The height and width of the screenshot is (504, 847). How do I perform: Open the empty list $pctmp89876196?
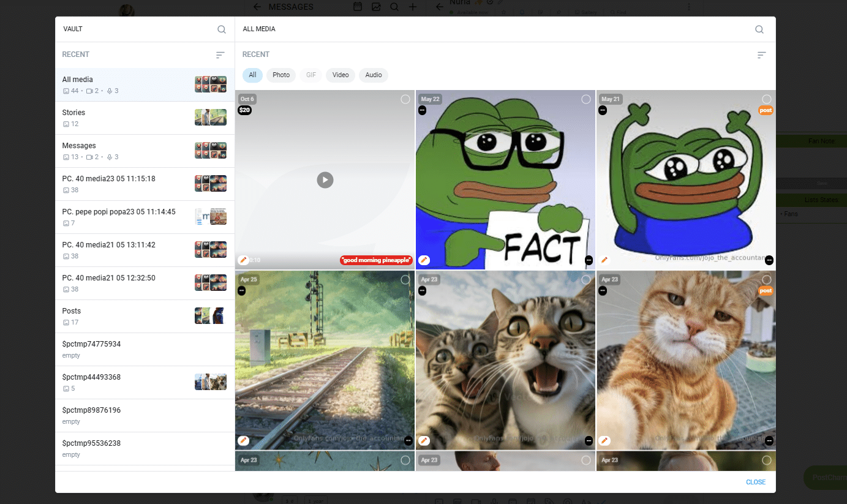pyautogui.click(x=145, y=415)
